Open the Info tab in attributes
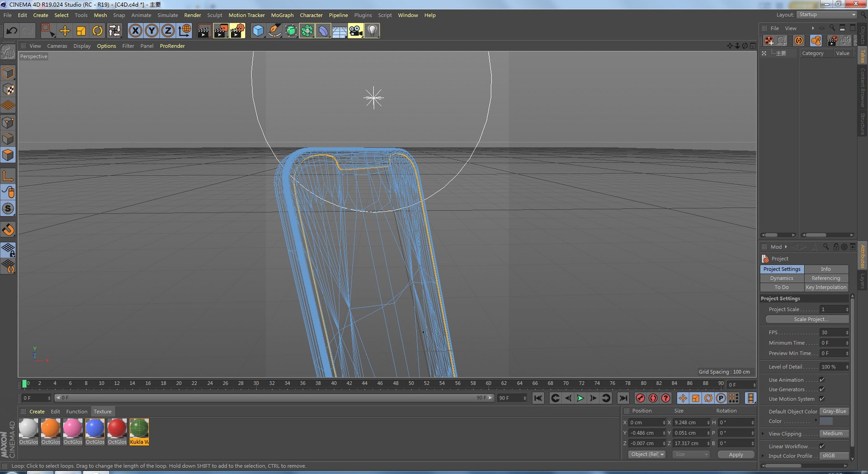Image resolution: width=868 pixels, height=474 pixels. pos(826,269)
